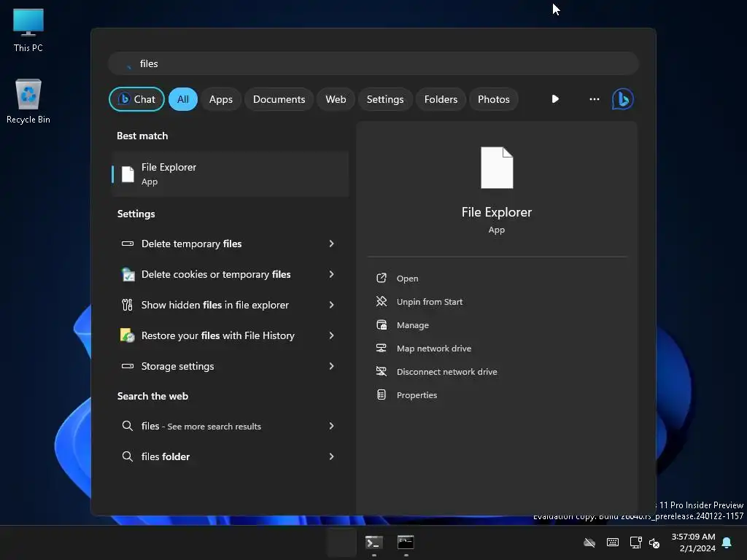747x560 pixels.
Task: Click 'files folder' web suggestion text
Action: (x=166, y=456)
